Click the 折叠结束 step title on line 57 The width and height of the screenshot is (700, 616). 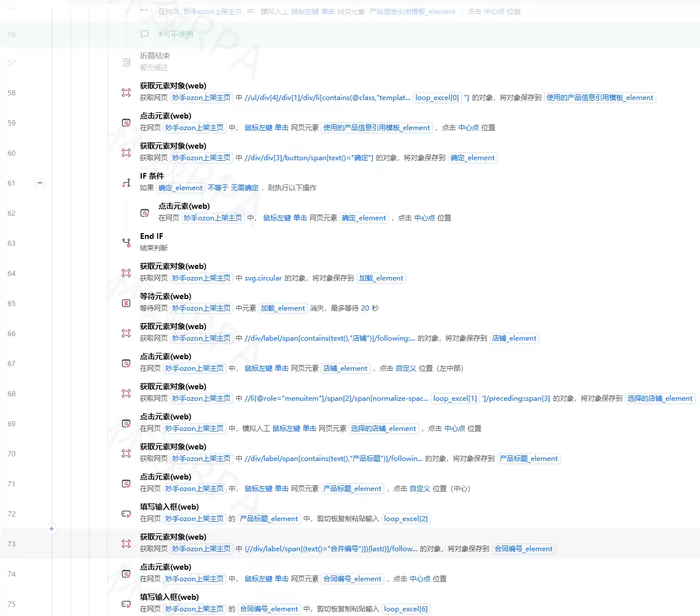pyautogui.click(x=155, y=56)
